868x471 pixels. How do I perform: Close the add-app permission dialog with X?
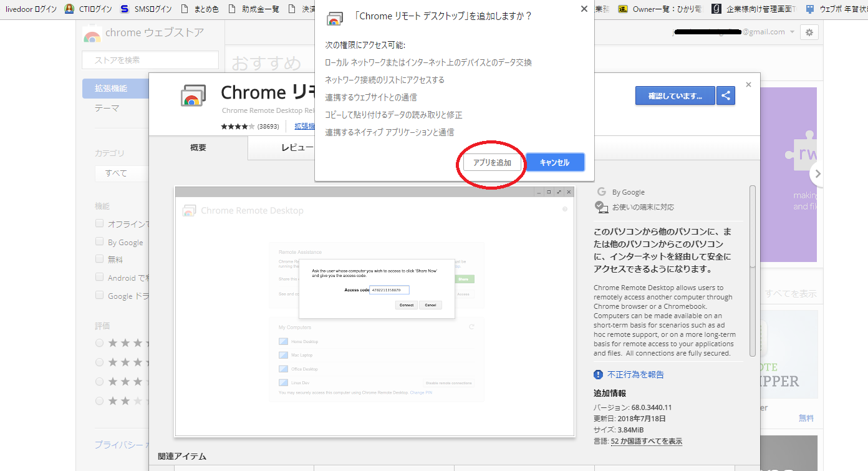pyautogui.click(x=584, y=9)
